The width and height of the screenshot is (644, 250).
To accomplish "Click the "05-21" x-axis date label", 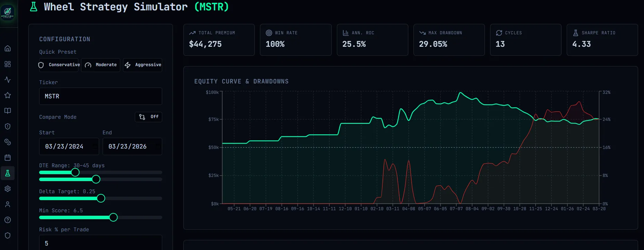I will click(234, 209).
